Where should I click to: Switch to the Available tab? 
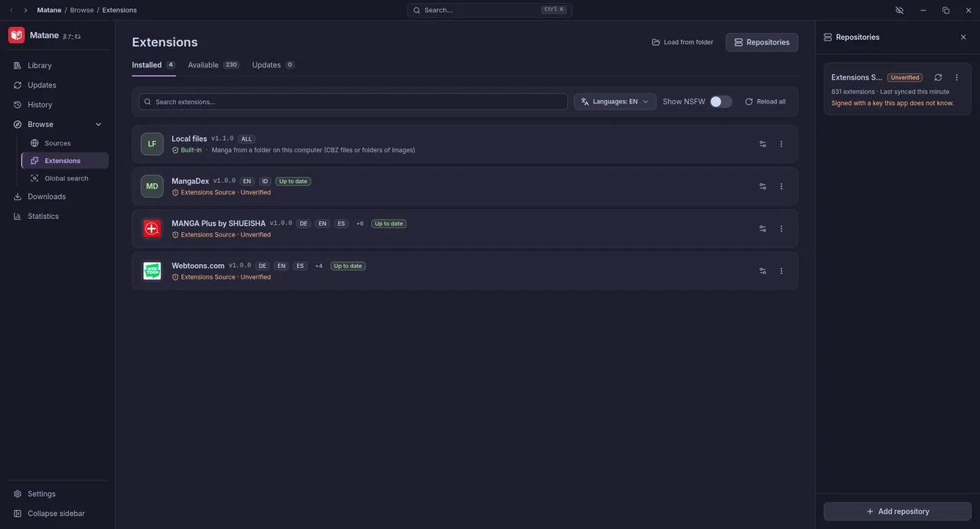point(214,65)
